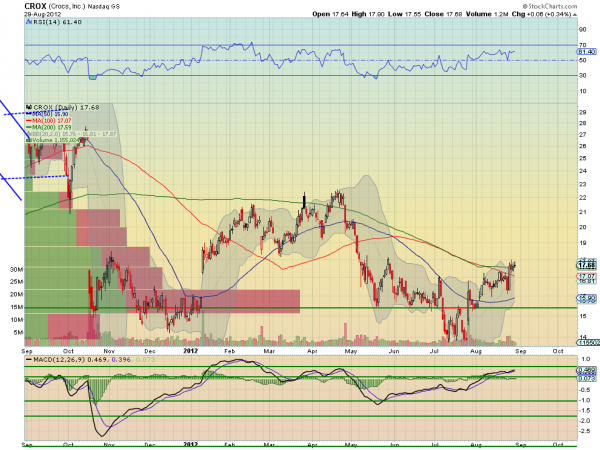
Task: Click the Volume 1,155,024 legend entry
Action: pos(55,140)
